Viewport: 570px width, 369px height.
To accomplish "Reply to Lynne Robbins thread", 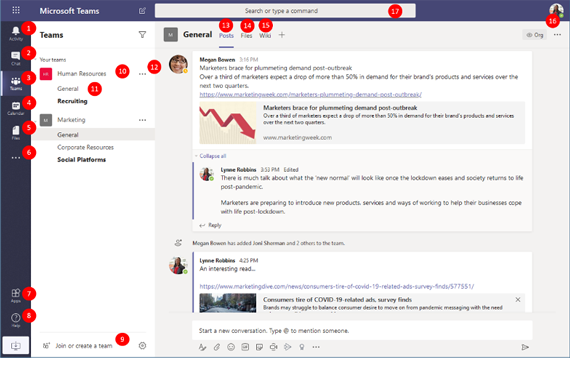I will 210,225.
